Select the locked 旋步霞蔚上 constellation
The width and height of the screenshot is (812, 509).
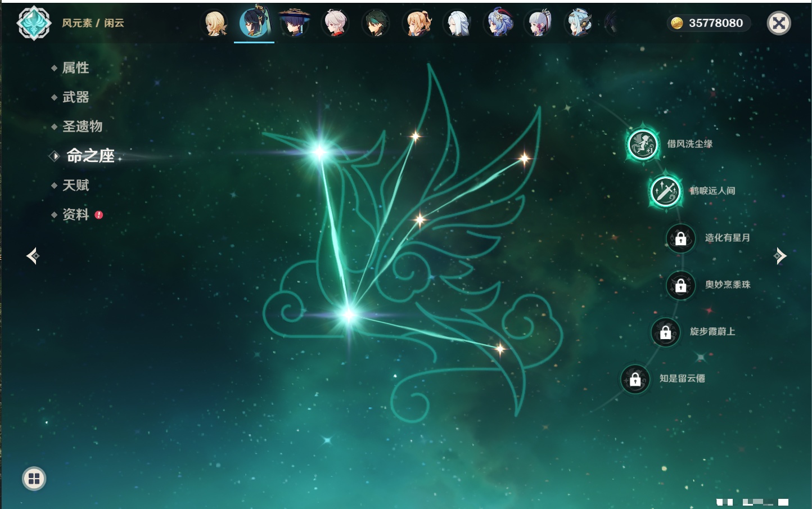(x=665, y=332)
